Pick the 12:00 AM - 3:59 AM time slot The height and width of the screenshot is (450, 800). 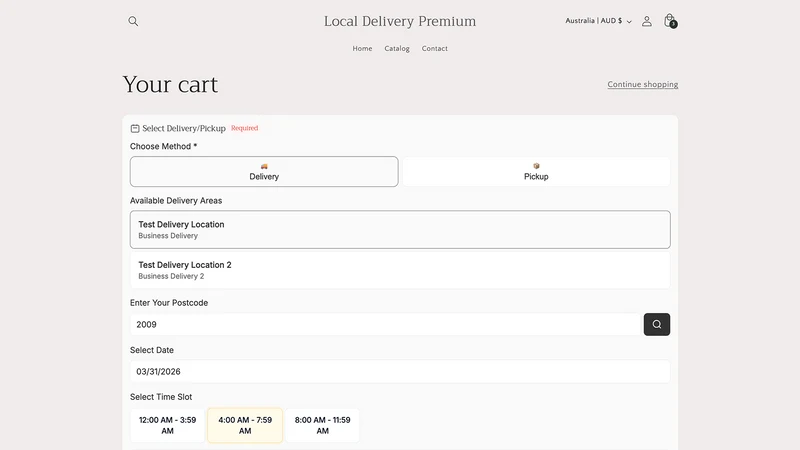coord(167,425)
